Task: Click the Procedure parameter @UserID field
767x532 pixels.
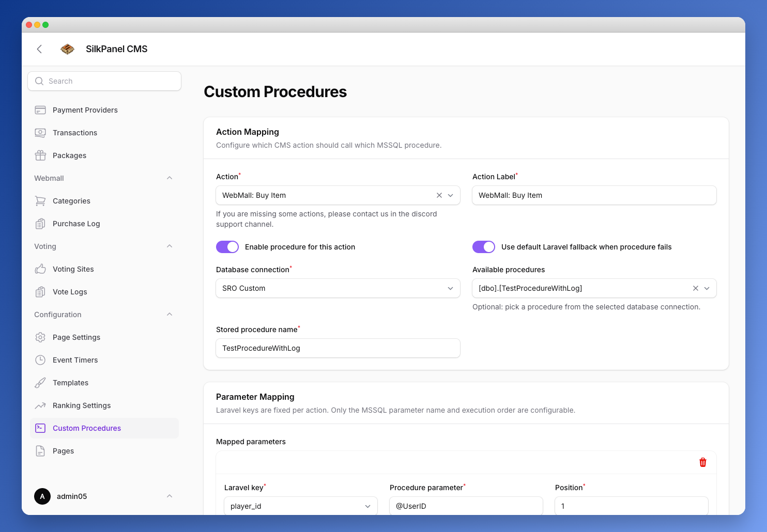Action: pos(466,506)
